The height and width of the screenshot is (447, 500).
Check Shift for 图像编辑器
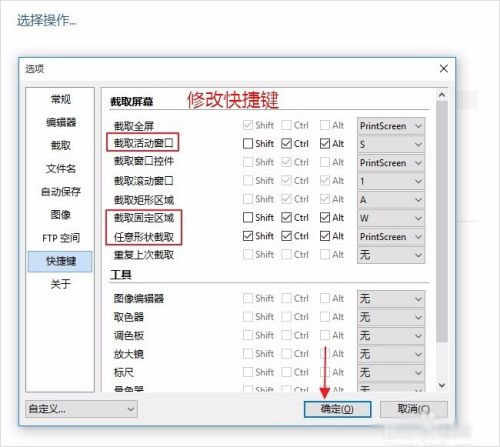coord(248,298)
